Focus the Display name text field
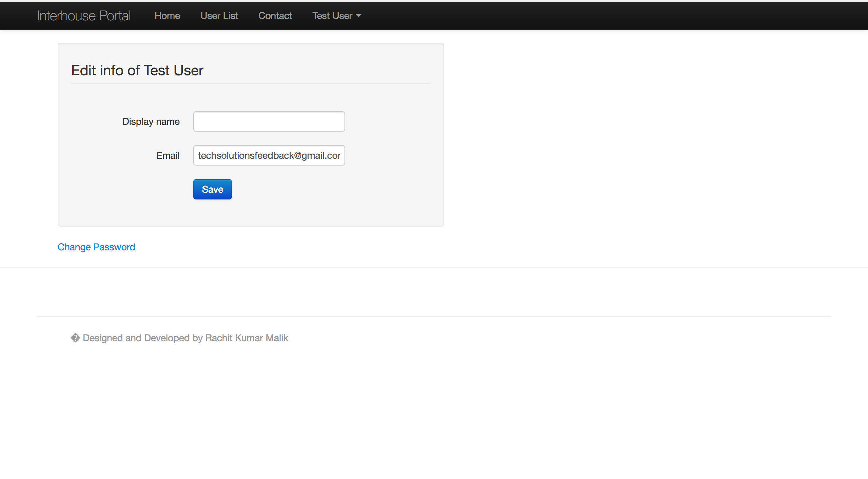868x479 pixels. point(269,121)
